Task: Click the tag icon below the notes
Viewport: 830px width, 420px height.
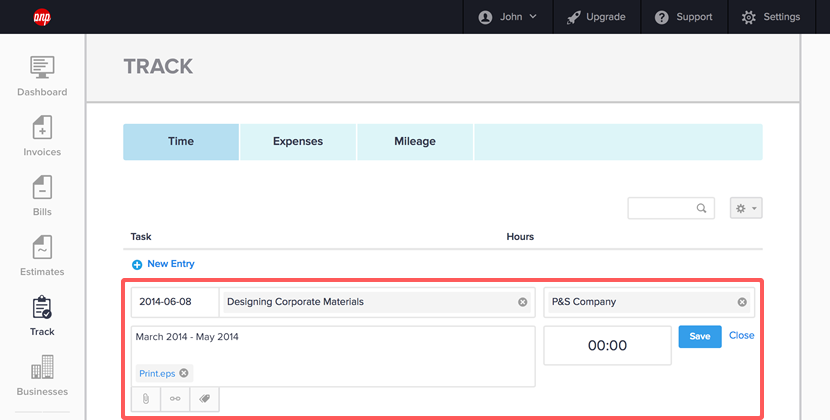Action: pyautogui.click(x=204, y=399)
